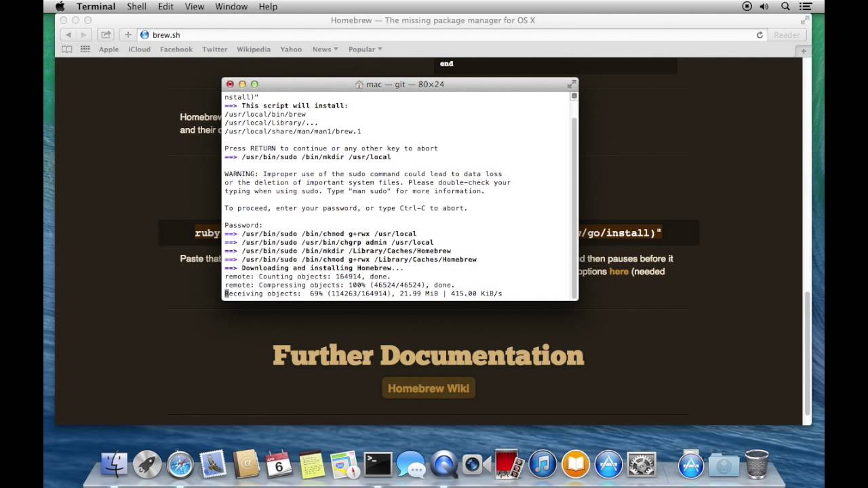This screenshot has height=488, width=868.
Task: Open Contacts address book in Dock
Action: point(246,464)
